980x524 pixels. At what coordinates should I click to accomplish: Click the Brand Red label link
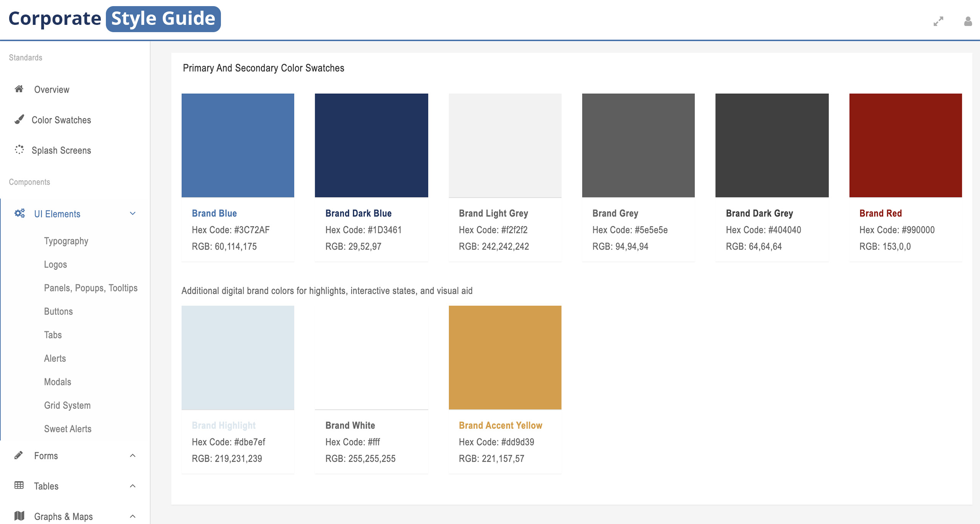coord(880,213)
